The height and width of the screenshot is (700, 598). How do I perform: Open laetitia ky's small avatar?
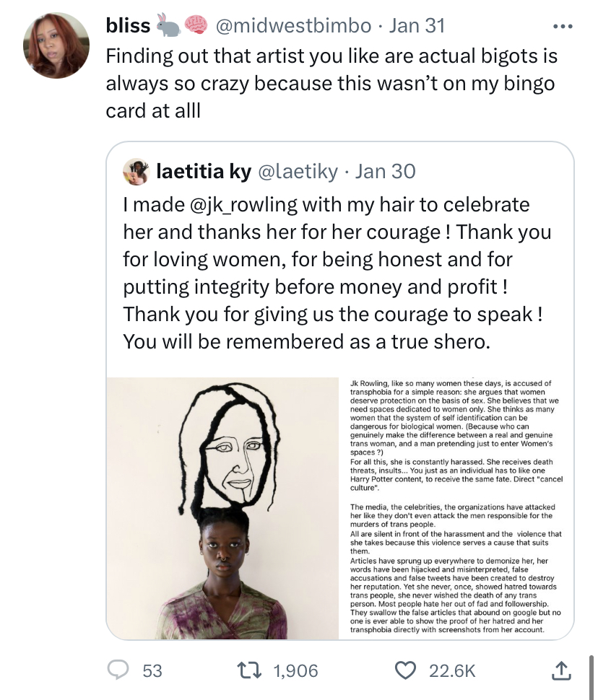click(136, 172)
